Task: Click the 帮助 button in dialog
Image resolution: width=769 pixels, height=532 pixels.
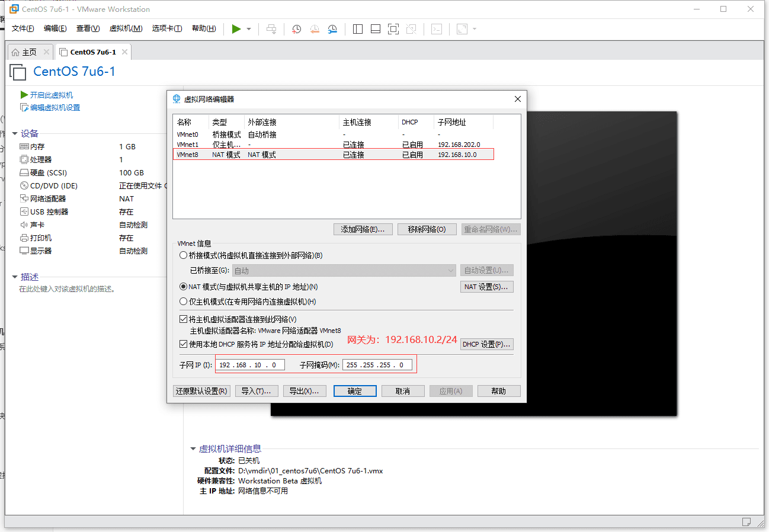Action: (x=499, y=391)
